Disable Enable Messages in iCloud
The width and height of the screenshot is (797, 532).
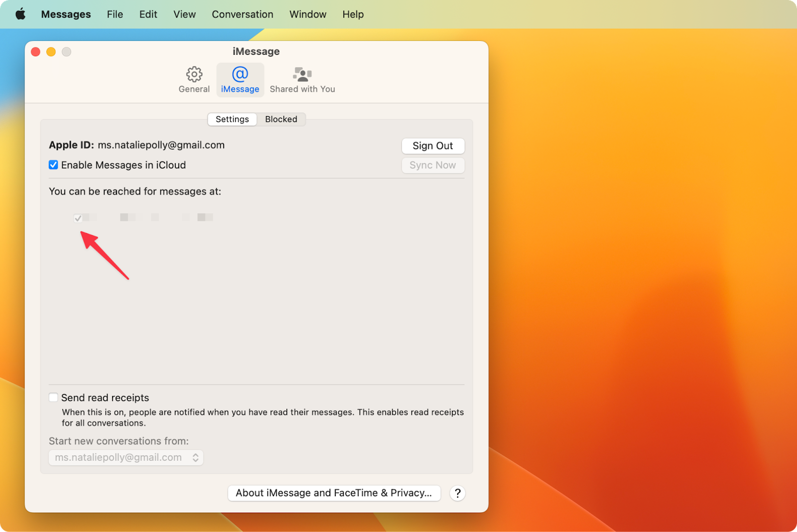(x=53, y=165)
